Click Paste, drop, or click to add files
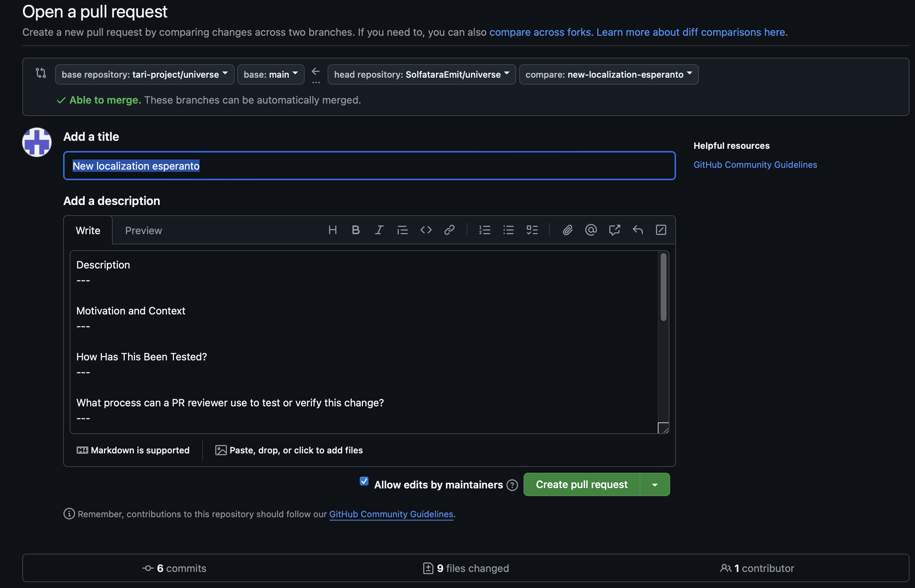Image resolution: width=915 pixels, height=588 pixels. point(289,450)
